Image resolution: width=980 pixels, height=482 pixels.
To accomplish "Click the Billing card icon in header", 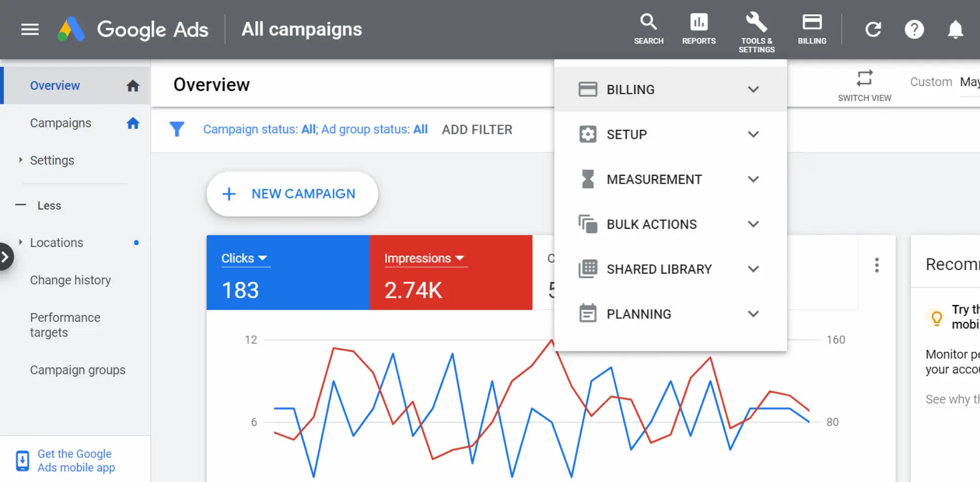I will [x=812, y=22].
